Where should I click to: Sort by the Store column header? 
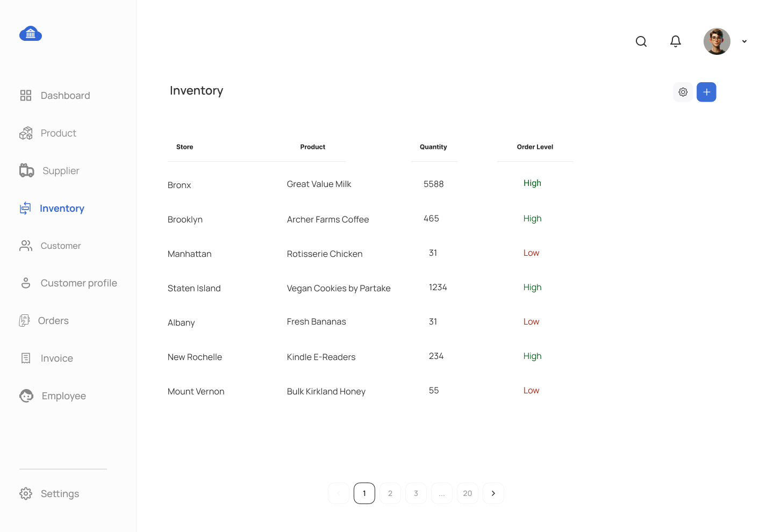(x=185, y=147)
